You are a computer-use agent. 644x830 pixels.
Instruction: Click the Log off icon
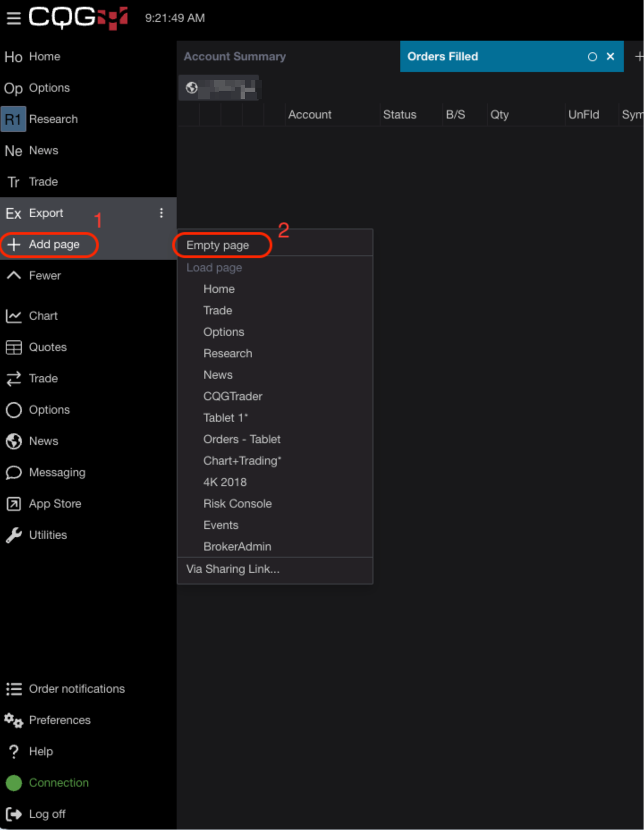[14, 814]
